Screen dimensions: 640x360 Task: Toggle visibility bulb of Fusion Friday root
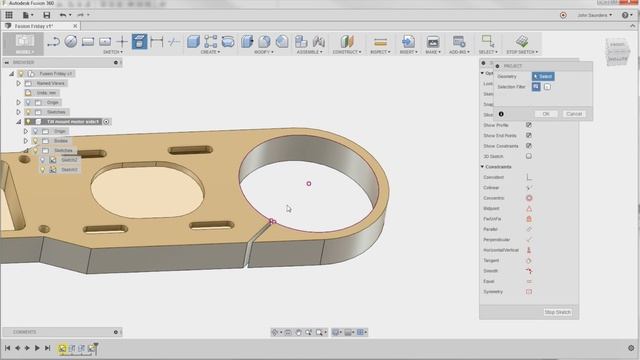point(21,73)
